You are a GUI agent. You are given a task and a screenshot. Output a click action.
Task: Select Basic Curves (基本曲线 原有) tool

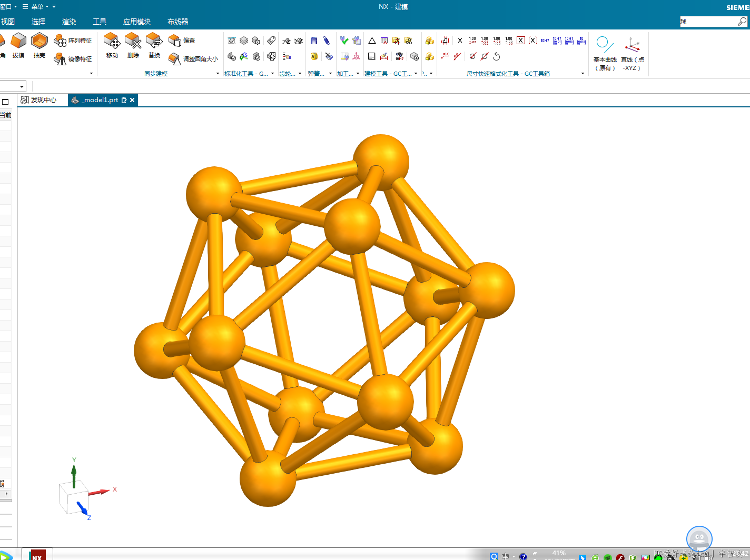[x=605, y=53]
